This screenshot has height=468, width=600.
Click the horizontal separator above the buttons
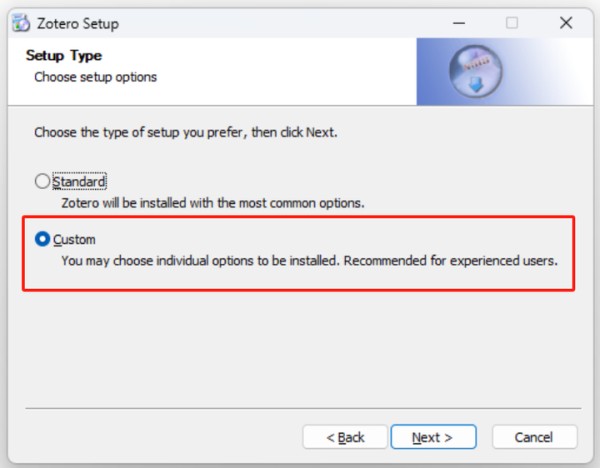(303, 408)
